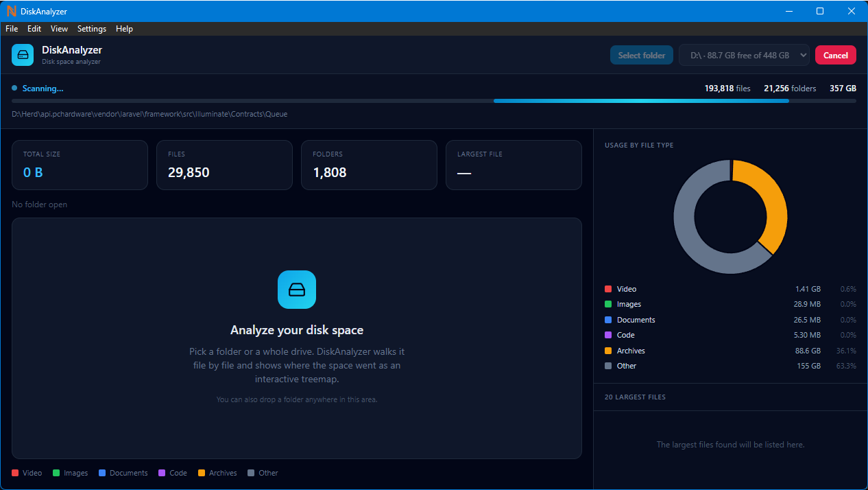The width and height of the screenshot is (868, 490).
Task: Click the Video swatch in the treemap legend
Action: tap(15, 473)
